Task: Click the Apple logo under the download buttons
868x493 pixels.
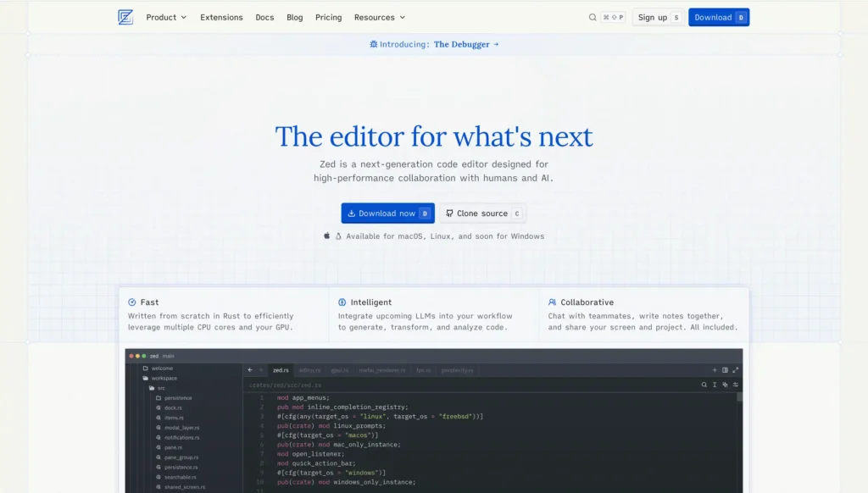Action: point(326,235)
